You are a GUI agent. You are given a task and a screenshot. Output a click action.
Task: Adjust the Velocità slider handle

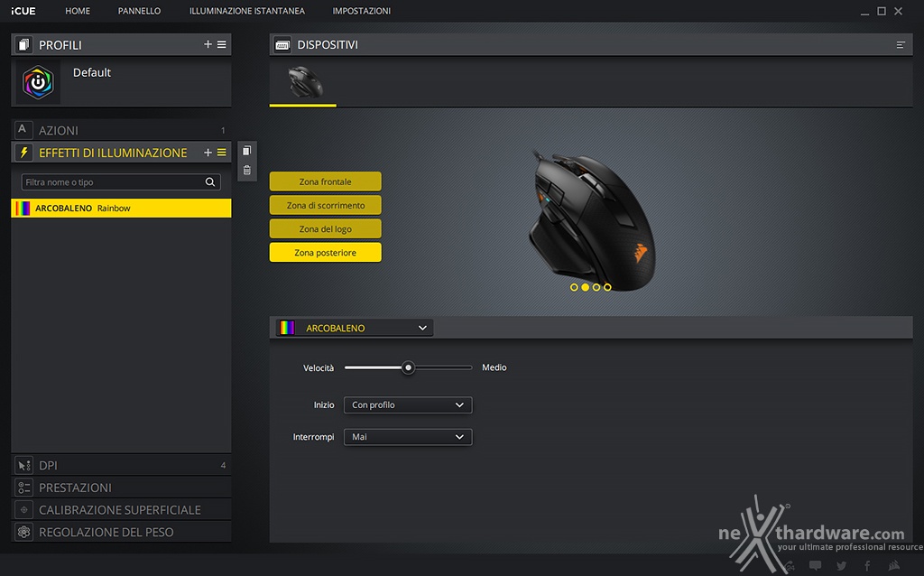pyautogui.click(x=408, y=367)
